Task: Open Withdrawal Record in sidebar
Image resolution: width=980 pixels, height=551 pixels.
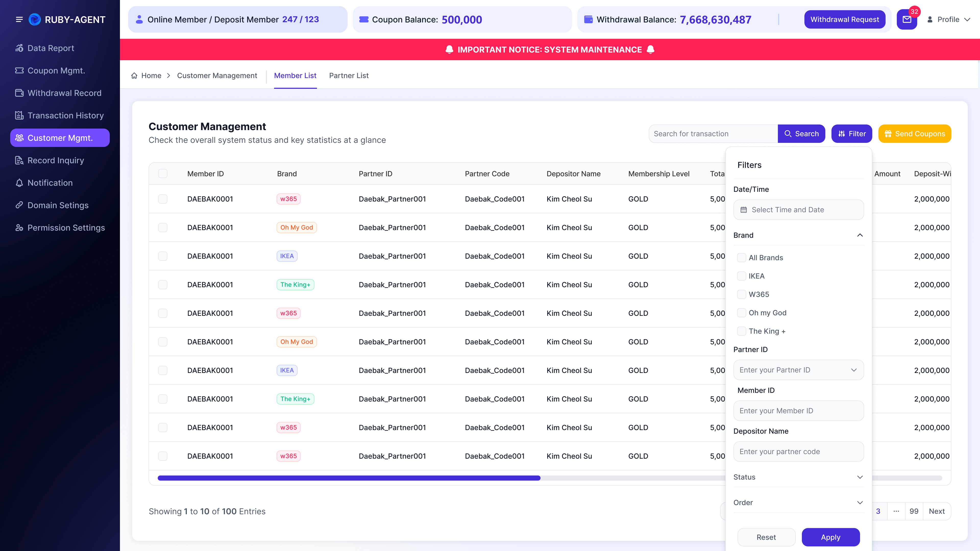Action: click(60, 93)
